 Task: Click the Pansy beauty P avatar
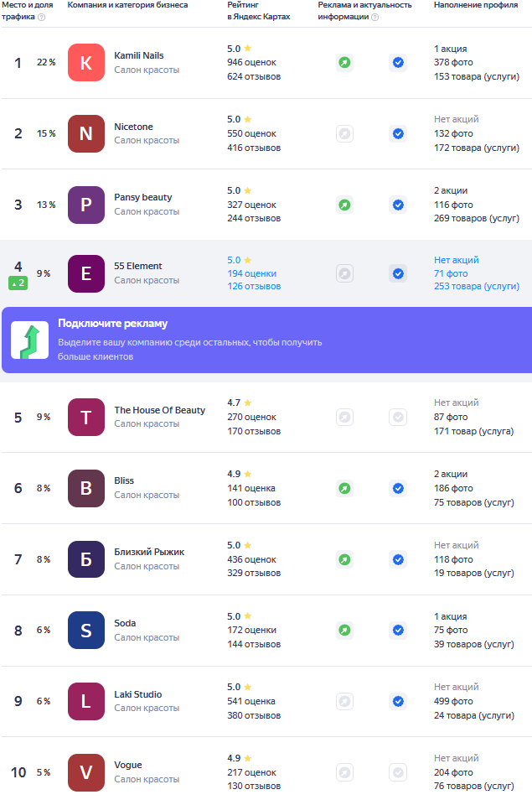pyautogui.click(x=86, y=205)
